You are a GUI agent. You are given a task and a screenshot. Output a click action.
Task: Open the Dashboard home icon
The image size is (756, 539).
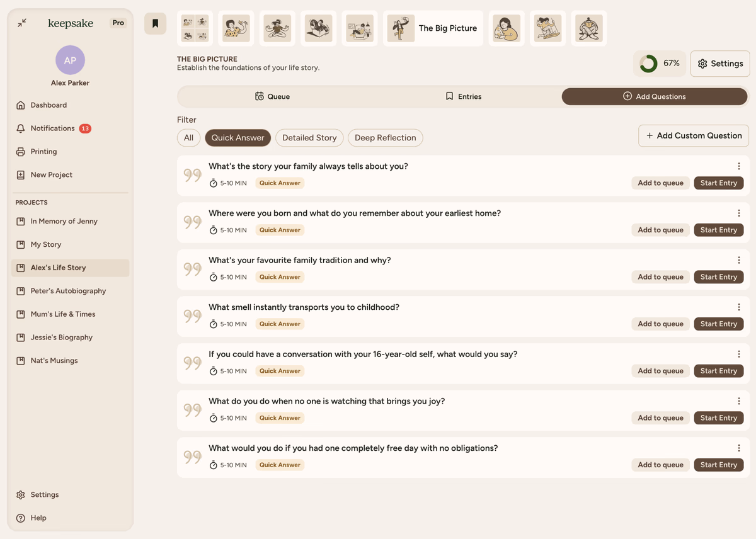pos(21,105)
